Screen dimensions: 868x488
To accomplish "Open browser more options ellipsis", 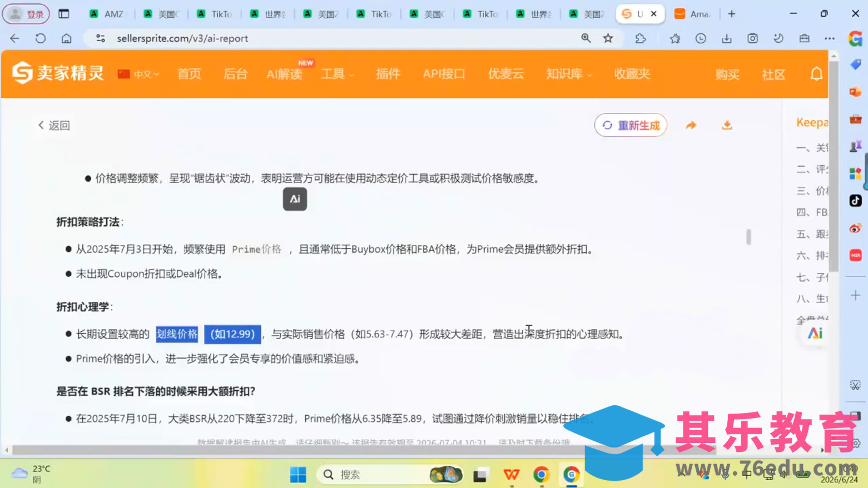I will point(830,38).
